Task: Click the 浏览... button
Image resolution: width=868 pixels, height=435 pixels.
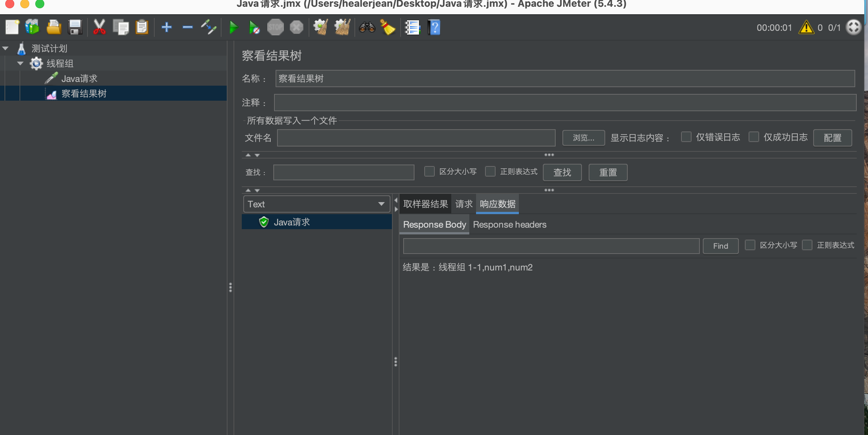Action: tap(583, 138)
